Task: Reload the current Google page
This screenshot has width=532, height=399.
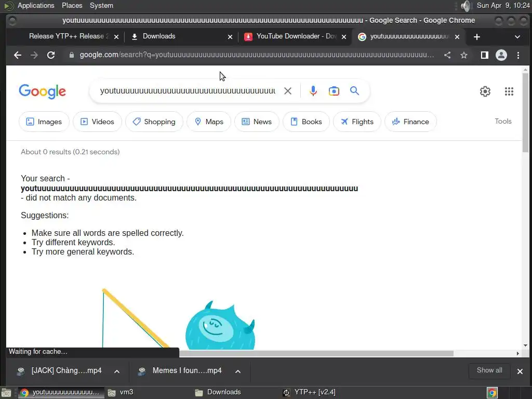Action: click(x=51, y=55)
